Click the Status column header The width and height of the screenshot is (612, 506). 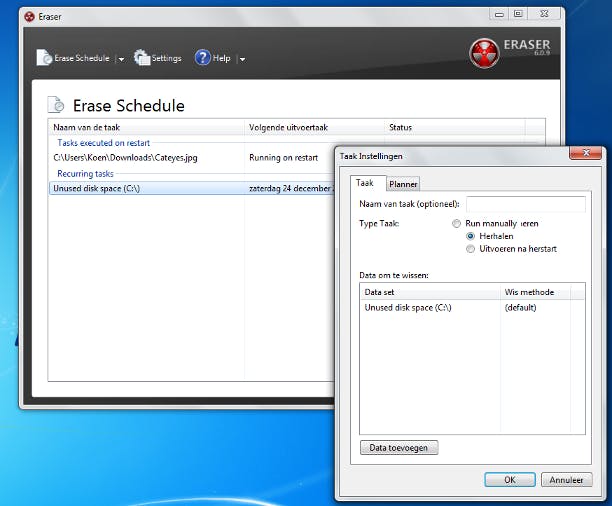pos(455,127)
